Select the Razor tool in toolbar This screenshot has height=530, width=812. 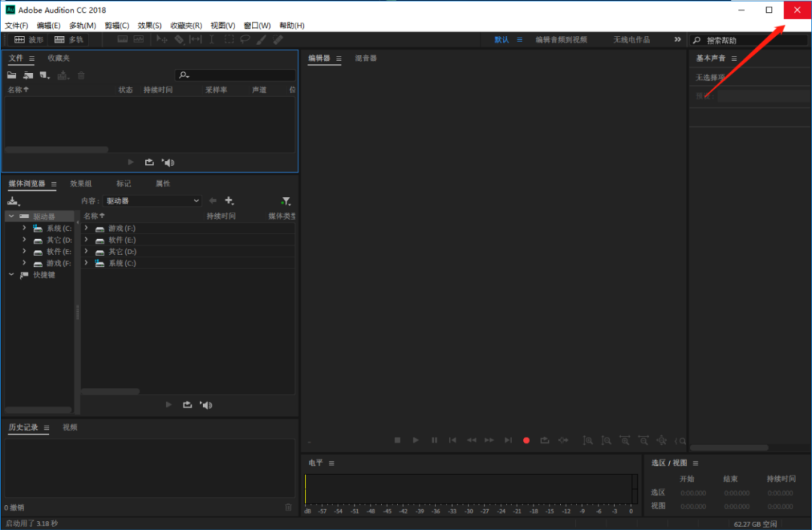[x=179, y=39]
